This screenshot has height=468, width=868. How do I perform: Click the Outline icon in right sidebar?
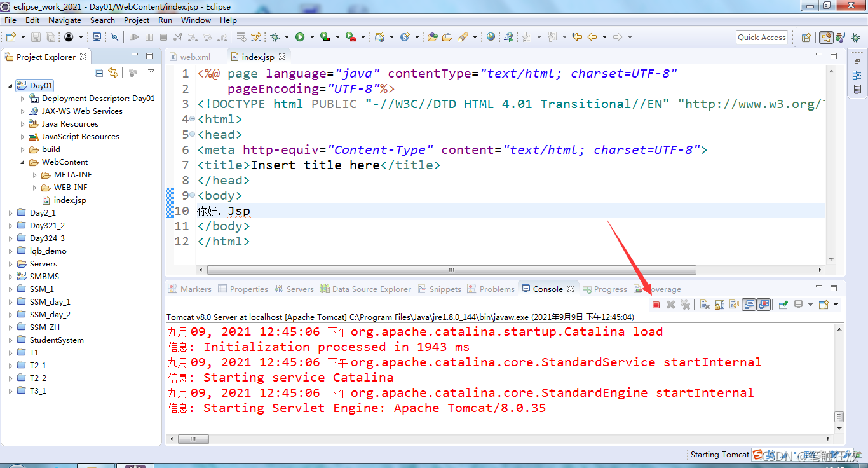pos(857,75)
